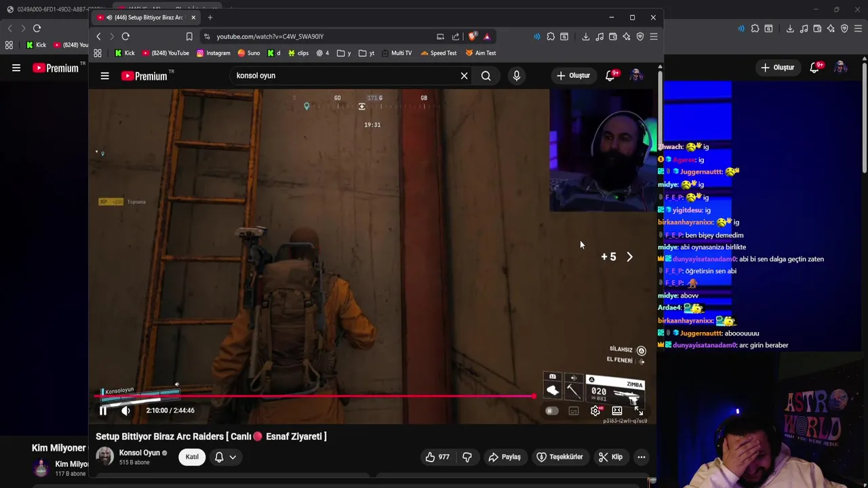868x488 pixels.
Task: Mute video with the volume speaker icon
Action: 125,411
